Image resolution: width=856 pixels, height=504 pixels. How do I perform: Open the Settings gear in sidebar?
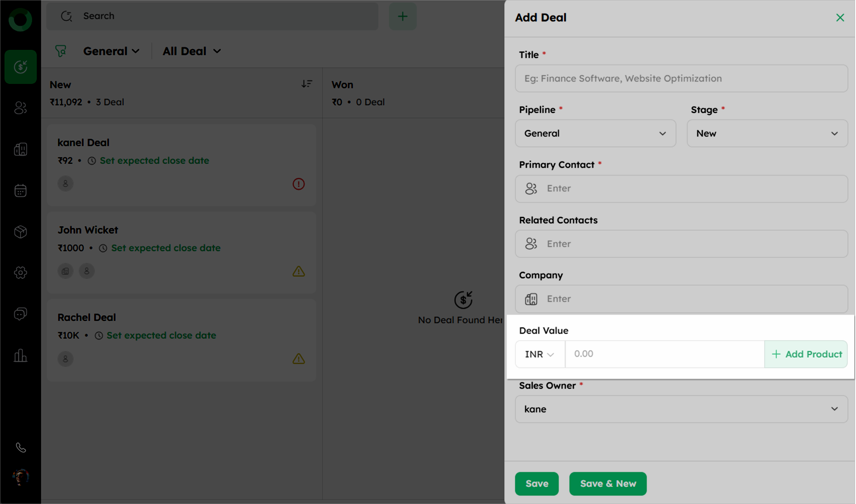[20, 273]
